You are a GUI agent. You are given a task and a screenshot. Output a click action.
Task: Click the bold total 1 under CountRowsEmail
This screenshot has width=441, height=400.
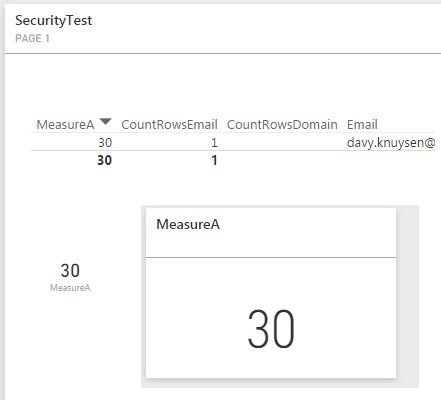pos(214,160)
